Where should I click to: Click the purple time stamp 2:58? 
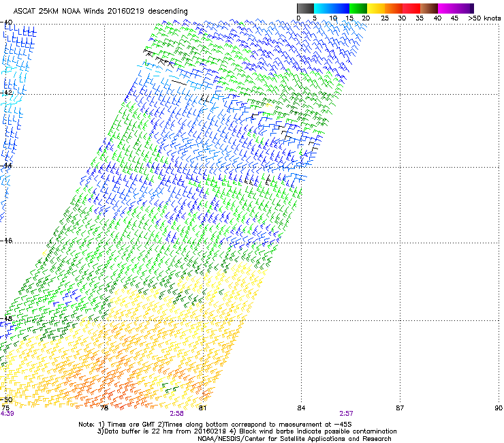tap(177, 414)
